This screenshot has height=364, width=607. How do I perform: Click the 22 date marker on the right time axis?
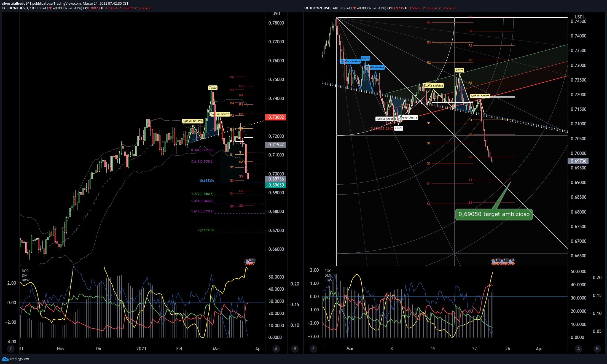click(474, 349)
